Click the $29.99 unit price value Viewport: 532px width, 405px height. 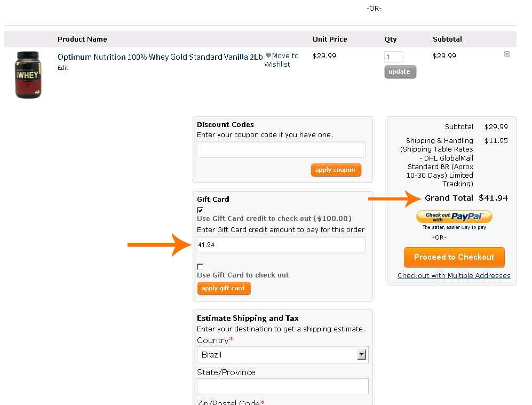coord(324,56)
